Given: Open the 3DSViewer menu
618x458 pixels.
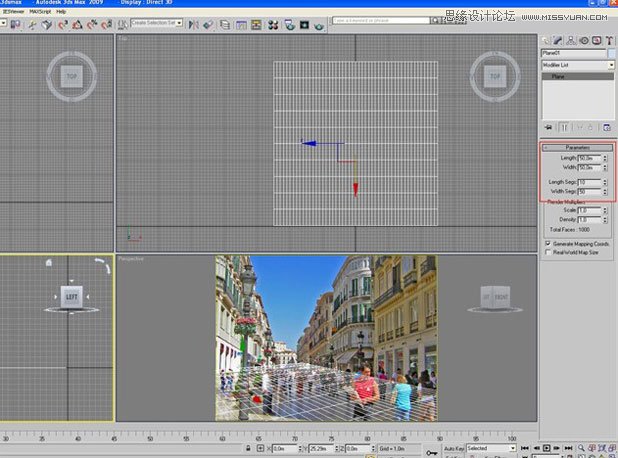Looking at the screenshot, I should click(x=13, y=12).
